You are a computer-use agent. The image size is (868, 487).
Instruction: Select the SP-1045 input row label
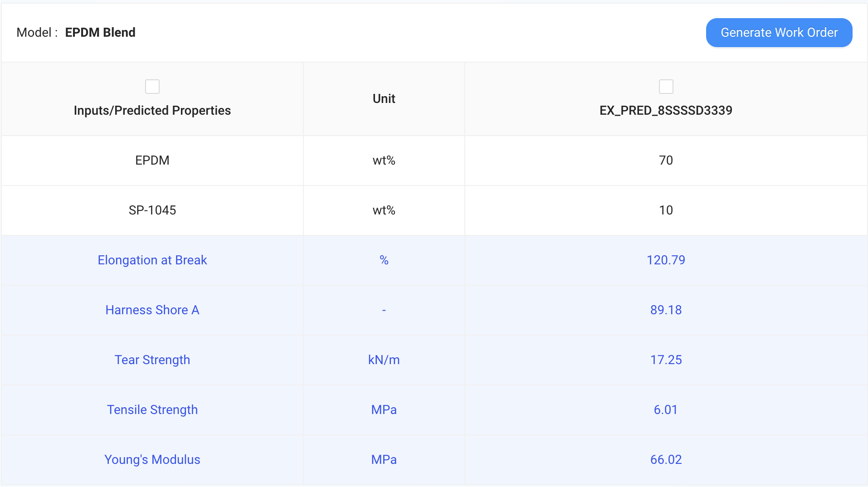[x=152, y=210]
